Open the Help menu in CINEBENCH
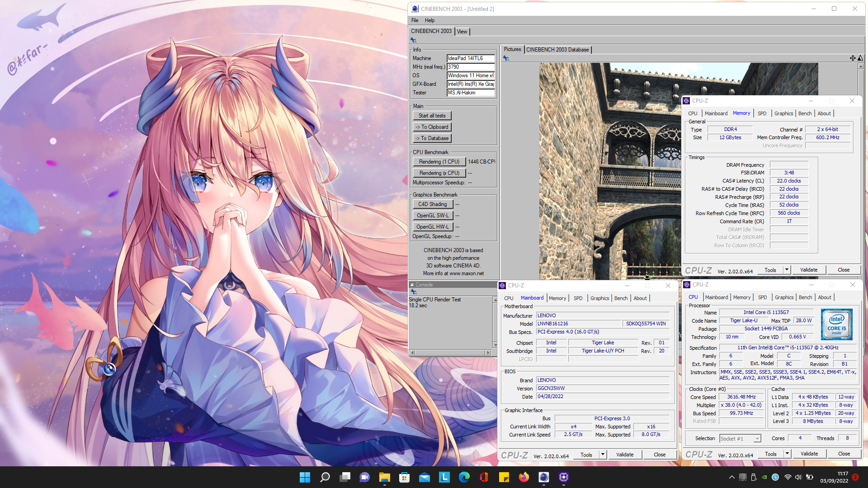The height and width of the screenshot is (488, 868). point(429,20)
